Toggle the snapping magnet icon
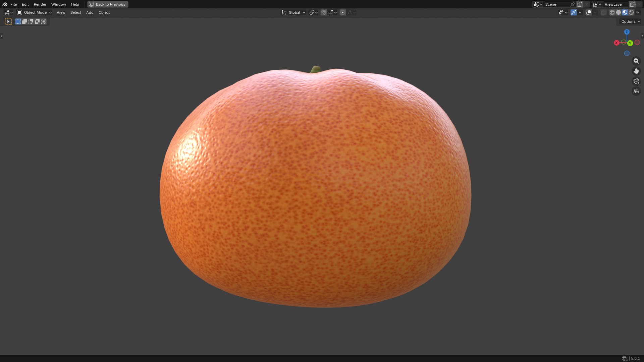This screenshot has width=644, height=362. 324,12
